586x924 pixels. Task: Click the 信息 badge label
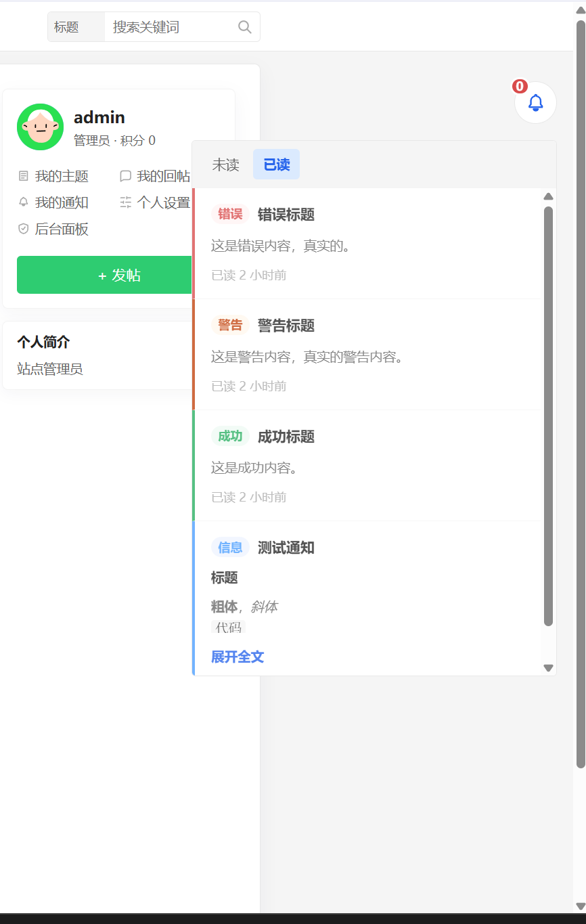pos(230,547)
